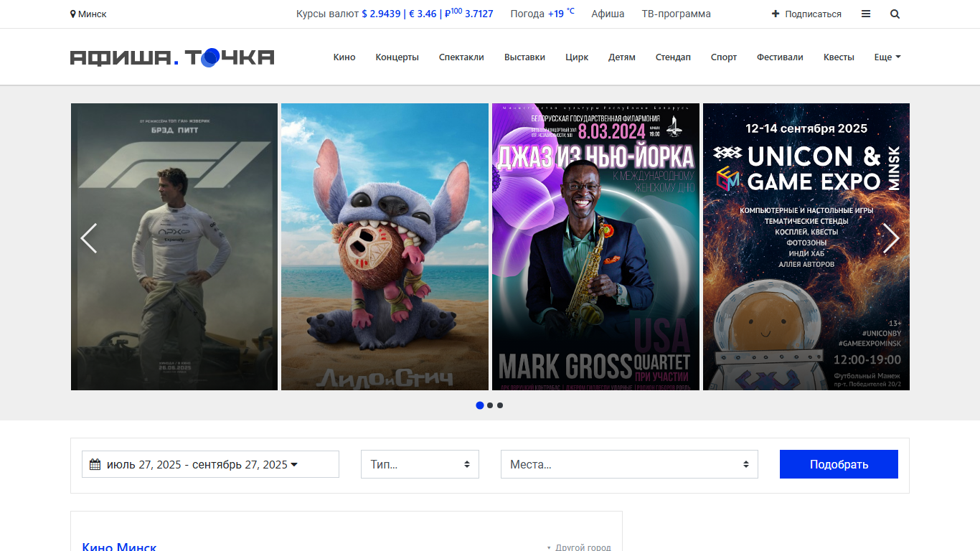The width and height of the screenshot is (980, 551).
Task: Open the Выставки menu section
Action: pos(524,57)
